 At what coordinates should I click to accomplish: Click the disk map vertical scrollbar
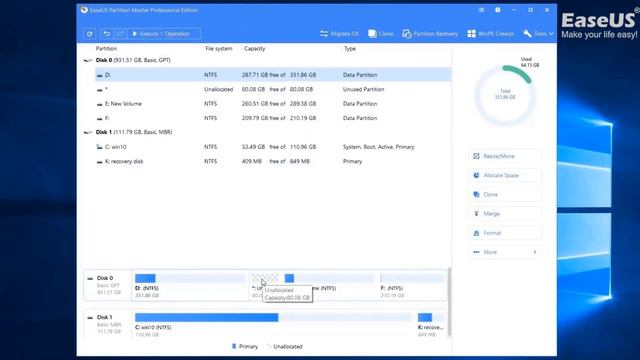coord(450,302)
